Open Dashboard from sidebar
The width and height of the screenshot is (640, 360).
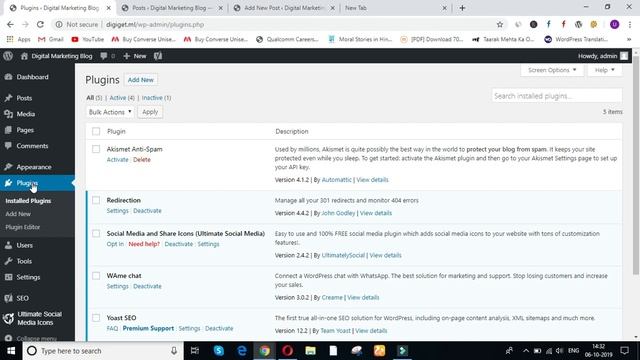[32, 77]
